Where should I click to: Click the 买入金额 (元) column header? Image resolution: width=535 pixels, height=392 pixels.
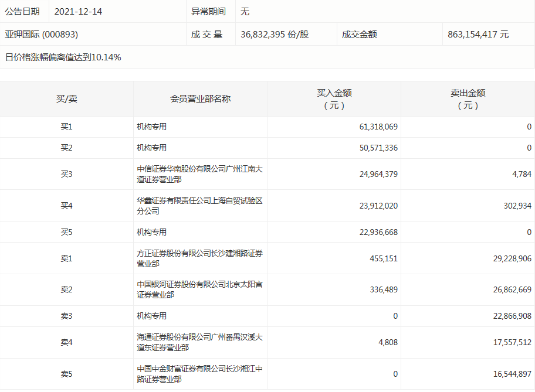[334, 99]
